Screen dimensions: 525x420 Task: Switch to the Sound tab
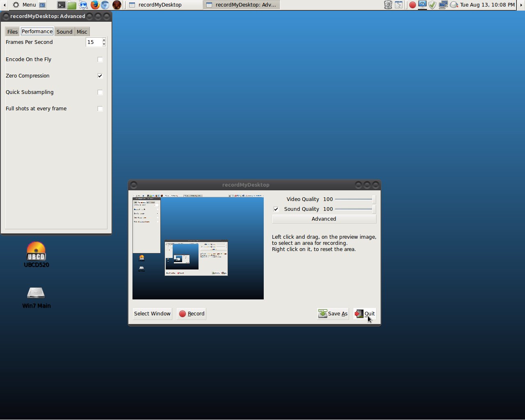click(x=64, y=31)
